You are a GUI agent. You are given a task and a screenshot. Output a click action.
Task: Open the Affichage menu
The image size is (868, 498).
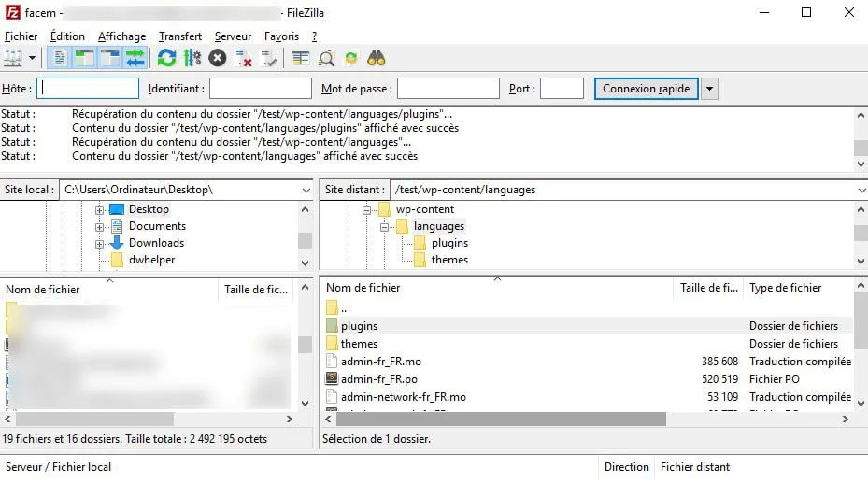[121, 36]
